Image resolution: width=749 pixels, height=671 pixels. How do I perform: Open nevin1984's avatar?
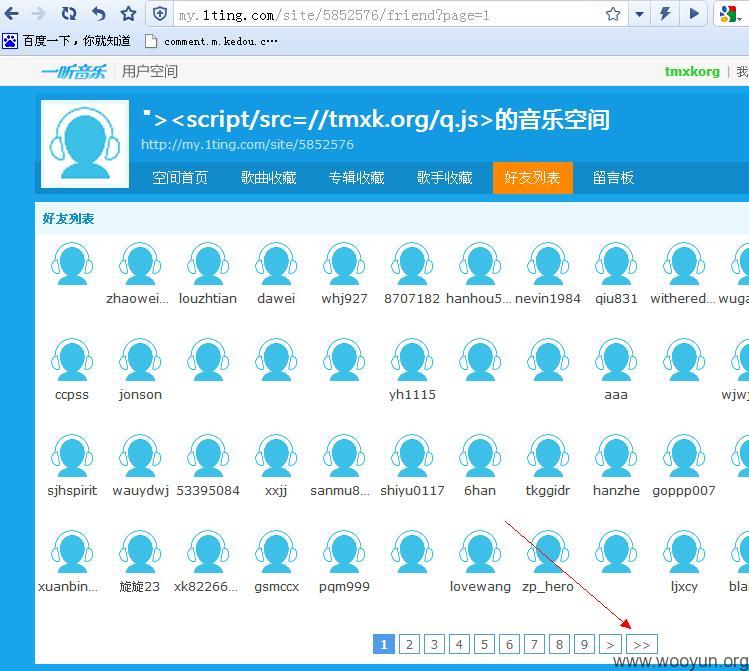548,264
